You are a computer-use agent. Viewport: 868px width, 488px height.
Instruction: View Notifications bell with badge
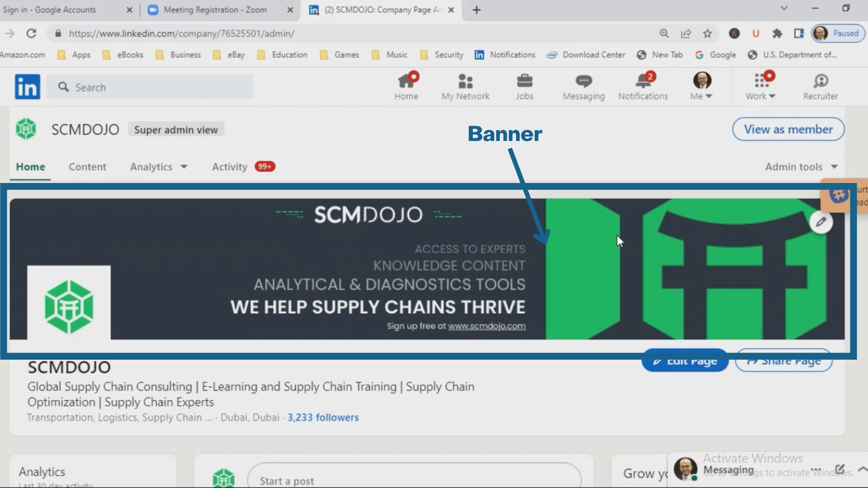pos(643,87)
